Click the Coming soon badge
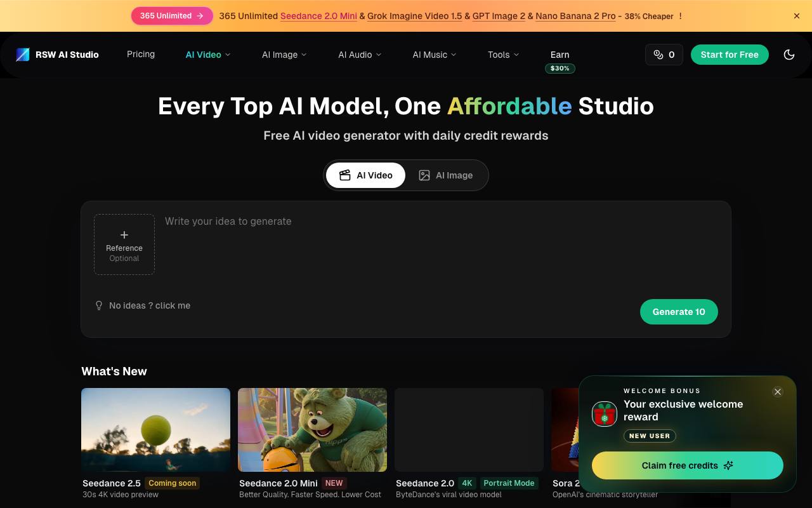This screenshot has height=508, width=812. [x=172, y=483]
